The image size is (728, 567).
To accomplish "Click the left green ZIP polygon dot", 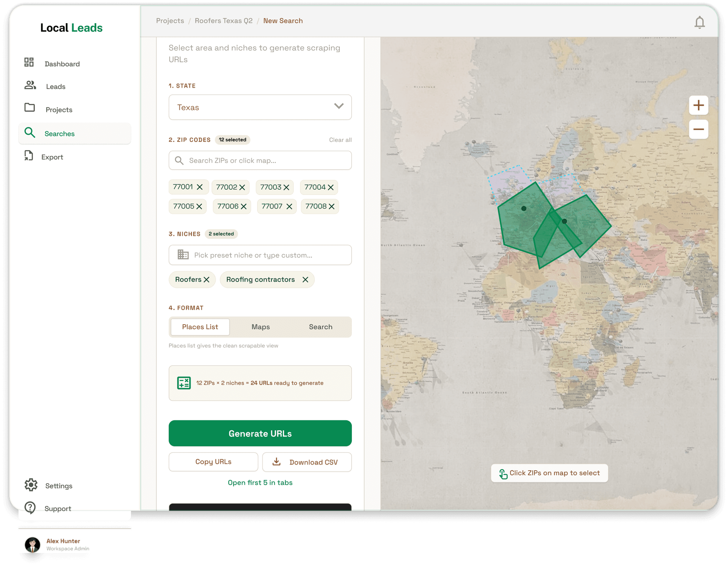I will 524,208.
